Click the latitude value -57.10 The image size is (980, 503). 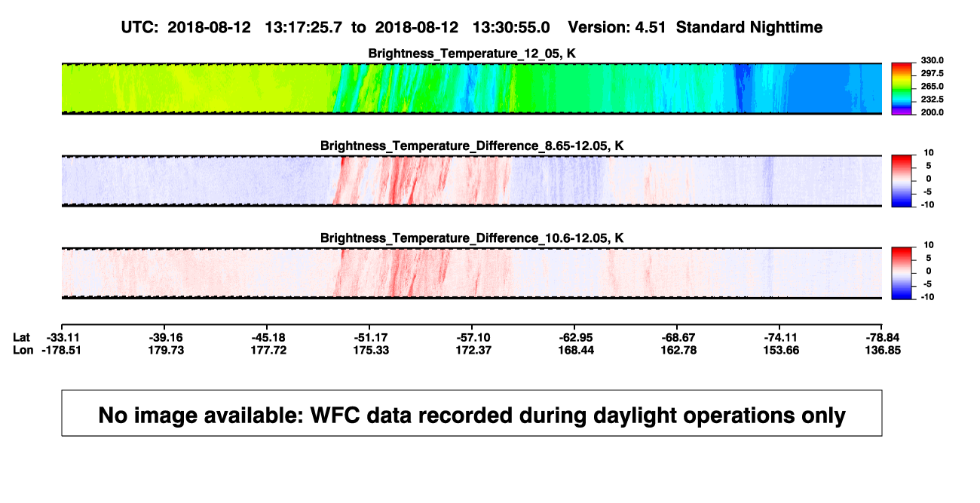tap(473, 337)
